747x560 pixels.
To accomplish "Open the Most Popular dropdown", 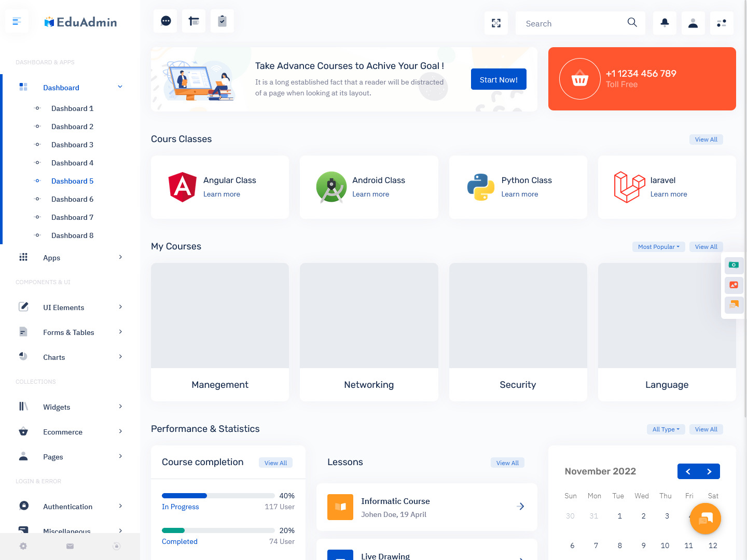I will (x=659, y=247).
